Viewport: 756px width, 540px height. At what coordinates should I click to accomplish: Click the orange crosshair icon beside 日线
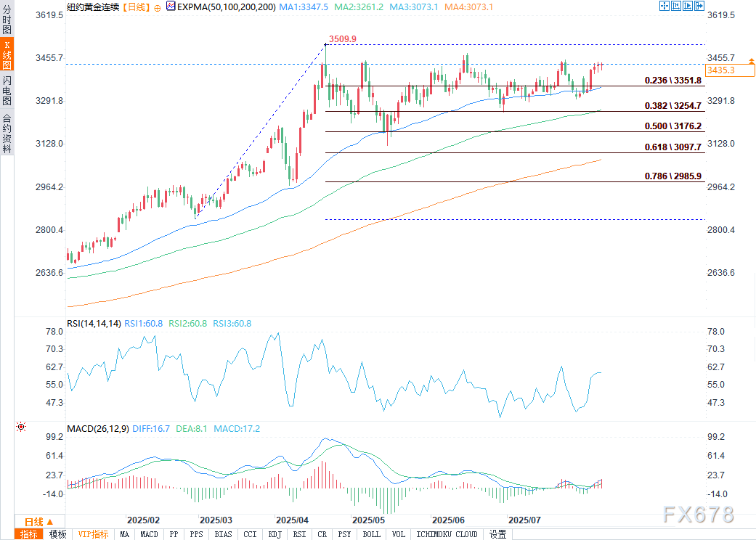tap(157, 6)
